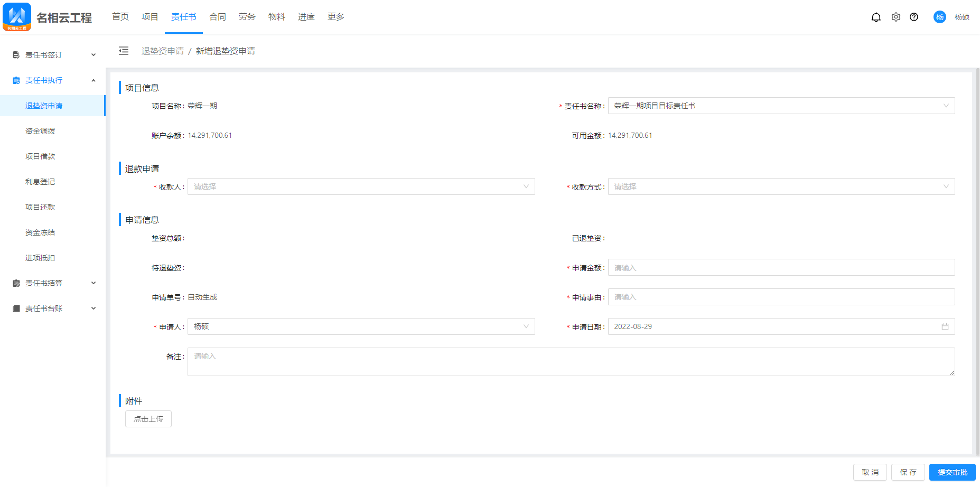Screen dimensions: 980x487
Task: Click the 杨 user avatar
Action: 940,17
